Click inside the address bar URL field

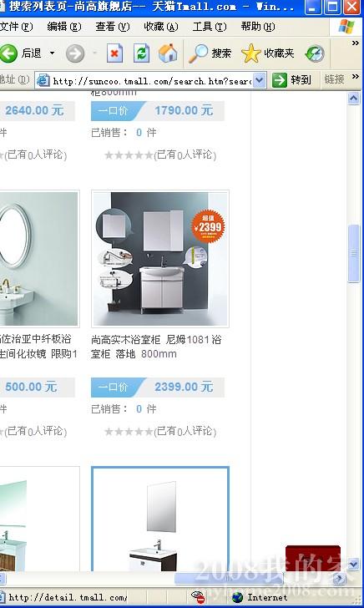[151, 81]
